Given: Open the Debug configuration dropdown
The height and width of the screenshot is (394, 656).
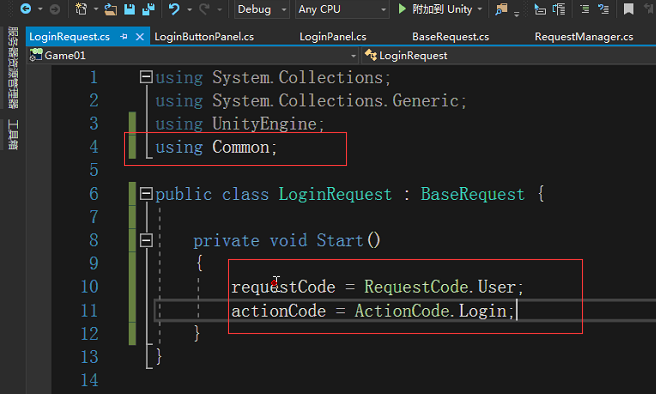Looking at the screenshot, I should [x=261, y=9].
